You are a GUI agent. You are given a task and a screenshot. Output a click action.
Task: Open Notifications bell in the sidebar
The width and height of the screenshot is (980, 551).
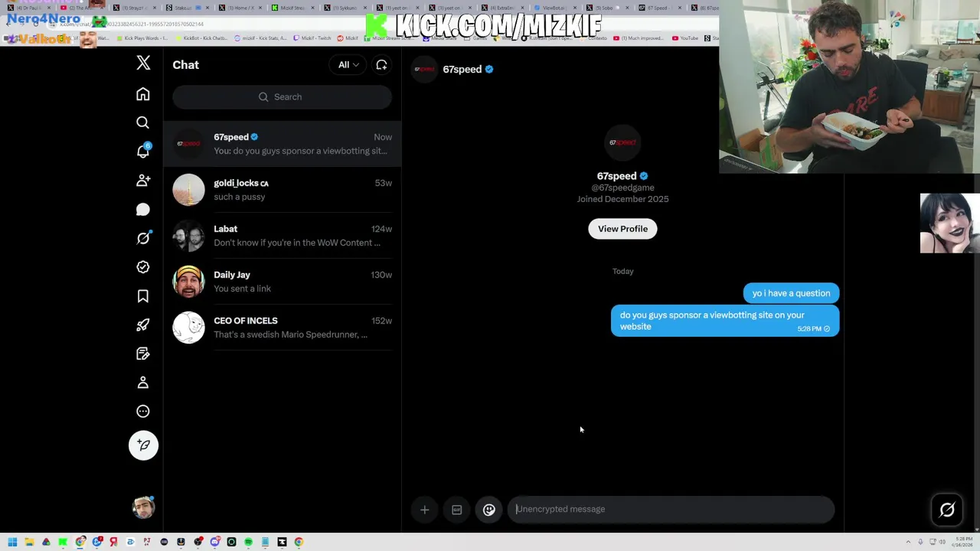point(143,152)
